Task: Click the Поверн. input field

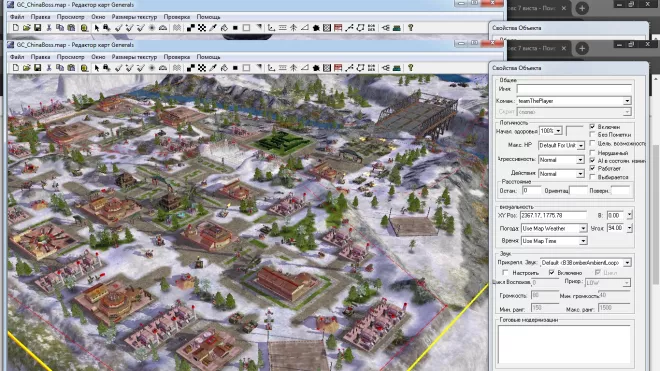Action: 620,191
